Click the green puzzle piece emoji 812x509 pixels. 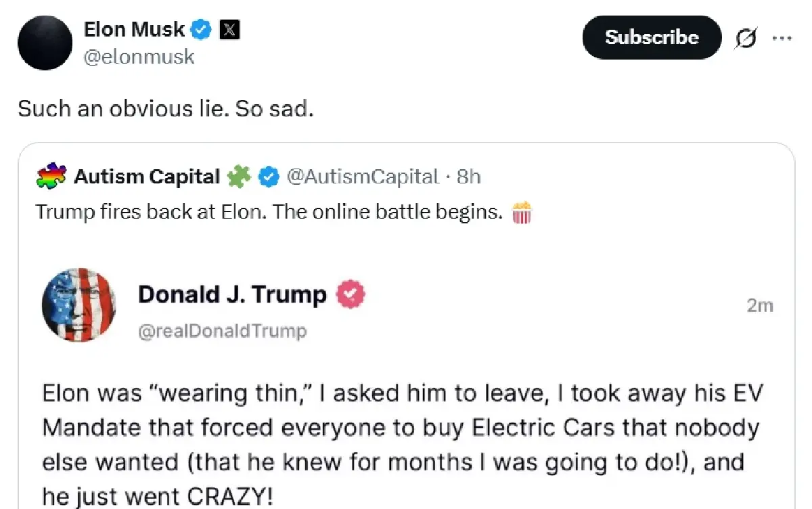[239, 177]
